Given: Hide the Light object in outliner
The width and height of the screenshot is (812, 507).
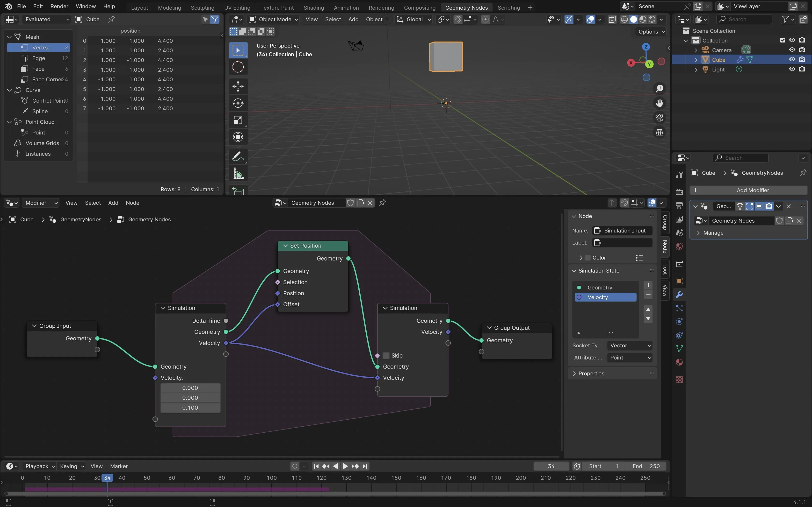Looking at the screenshot, I should [792, 70].
